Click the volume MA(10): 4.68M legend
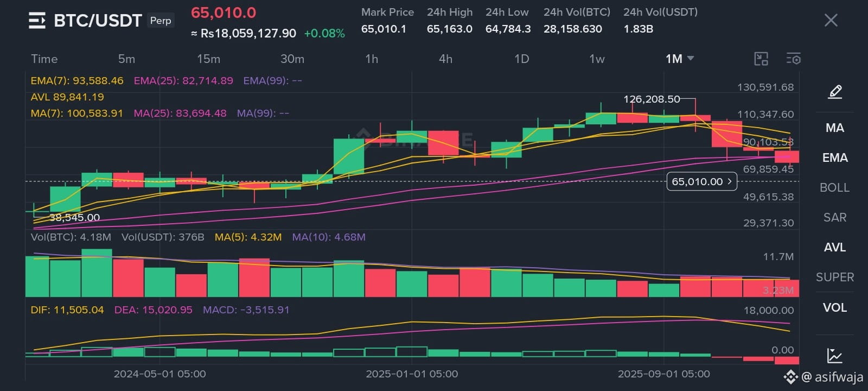Image resolution: width=868 pixels, height=391 pixels. pos(329,237)
